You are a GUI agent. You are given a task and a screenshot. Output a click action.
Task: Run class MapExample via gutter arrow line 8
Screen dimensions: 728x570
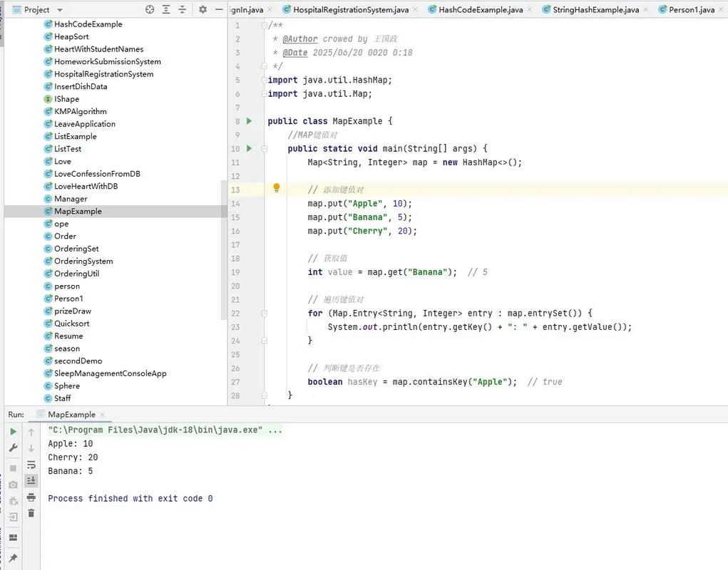250,121
